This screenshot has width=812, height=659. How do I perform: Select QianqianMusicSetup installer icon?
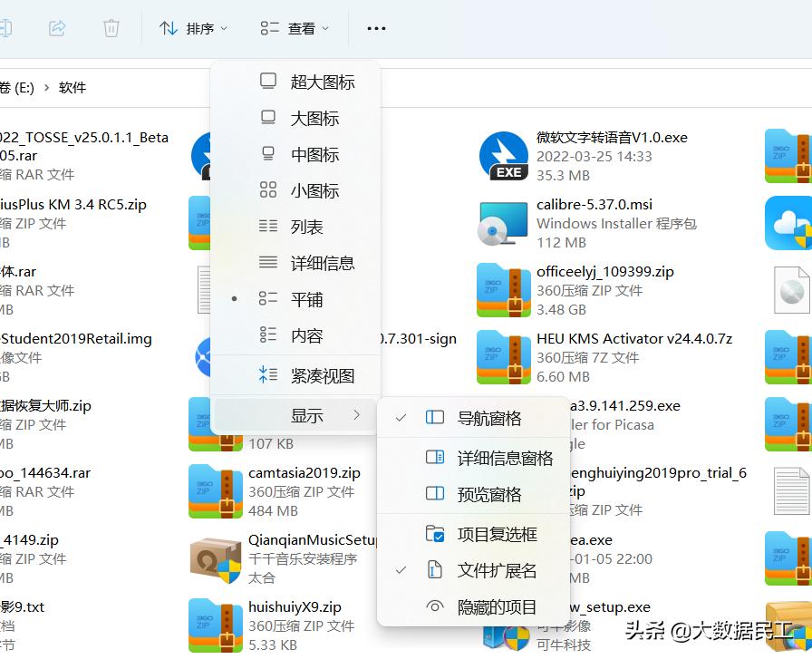[216, 559]
